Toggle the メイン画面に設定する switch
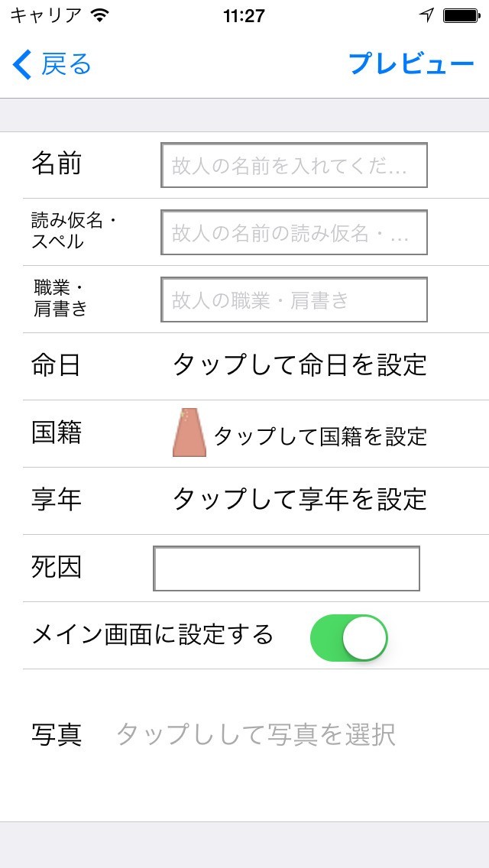The image size is (489, 868). [x=348, y=637]
